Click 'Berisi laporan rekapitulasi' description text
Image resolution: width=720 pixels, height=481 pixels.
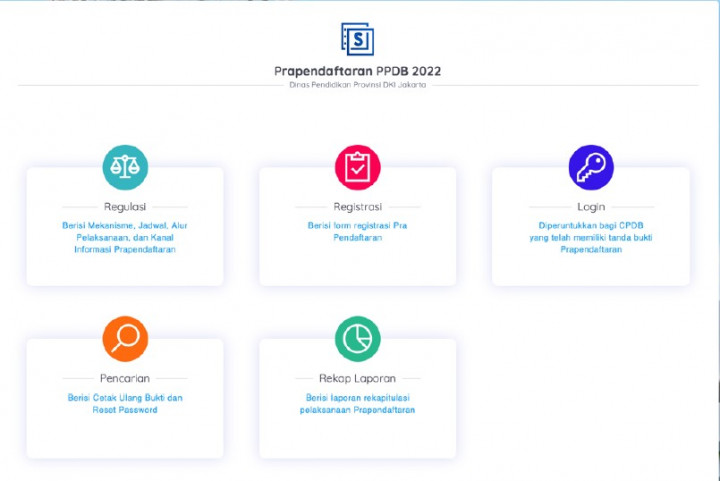coord(357,398)
